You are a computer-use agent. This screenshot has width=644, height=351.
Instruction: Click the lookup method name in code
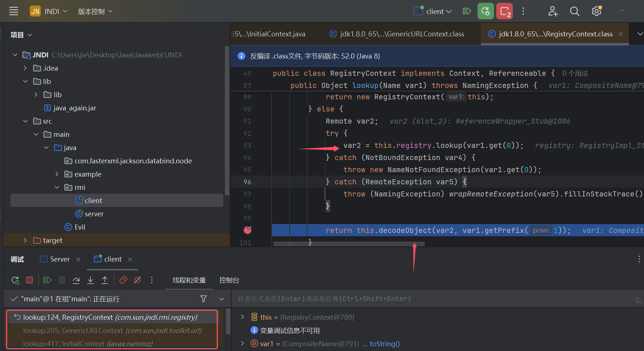[x=365, y=85]
